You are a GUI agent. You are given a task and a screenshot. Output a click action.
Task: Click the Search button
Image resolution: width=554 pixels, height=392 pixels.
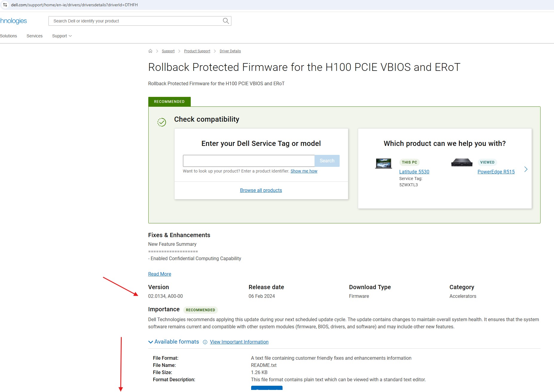(x=327, y=161)
